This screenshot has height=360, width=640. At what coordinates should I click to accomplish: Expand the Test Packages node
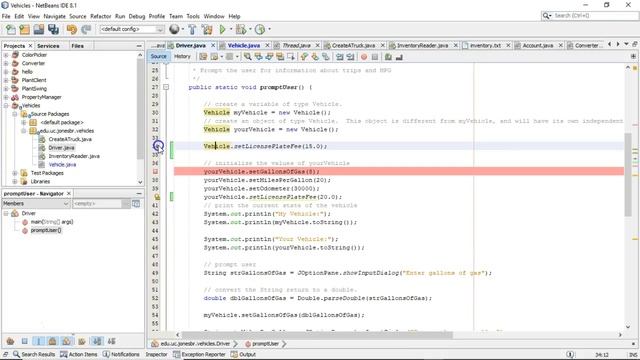(x=15, y=173)
